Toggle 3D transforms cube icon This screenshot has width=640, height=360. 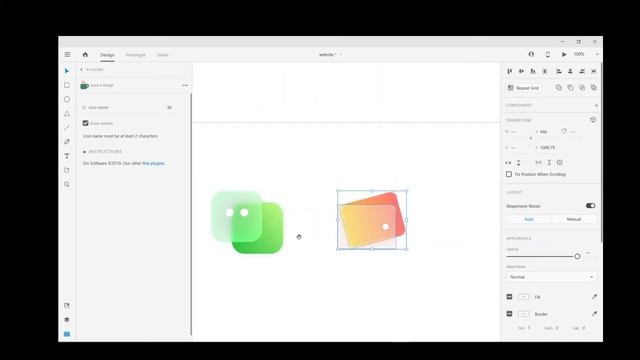pyautogui.click(x=593, y=120)
